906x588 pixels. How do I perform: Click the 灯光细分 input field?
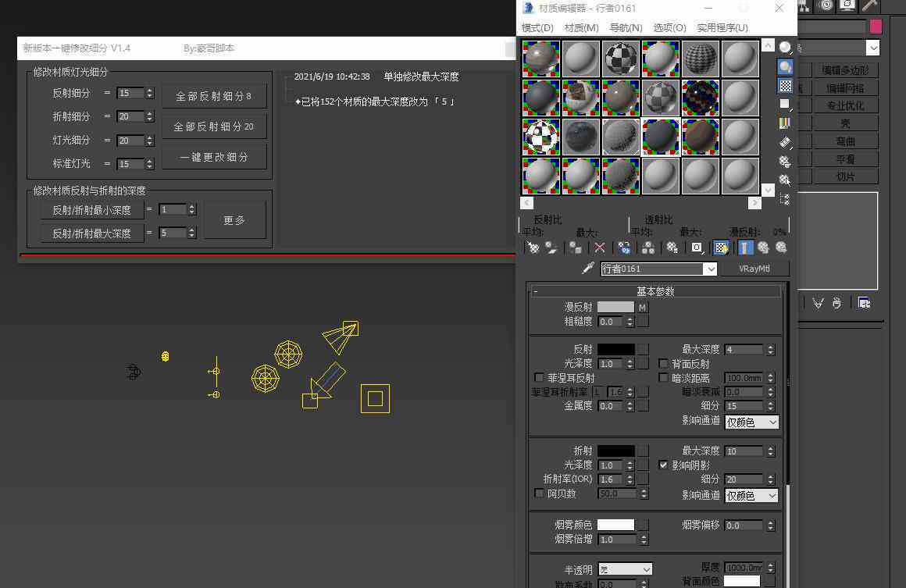coord(130,141)
